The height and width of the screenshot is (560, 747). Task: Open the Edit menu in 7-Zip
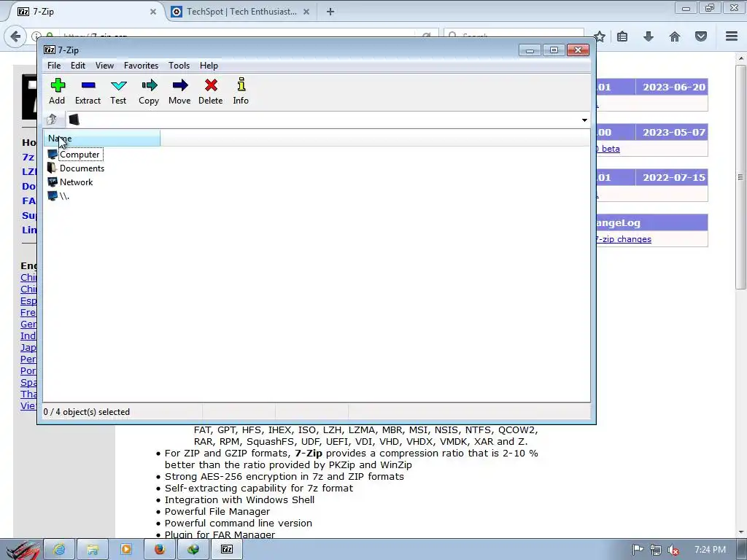[78, 65]
